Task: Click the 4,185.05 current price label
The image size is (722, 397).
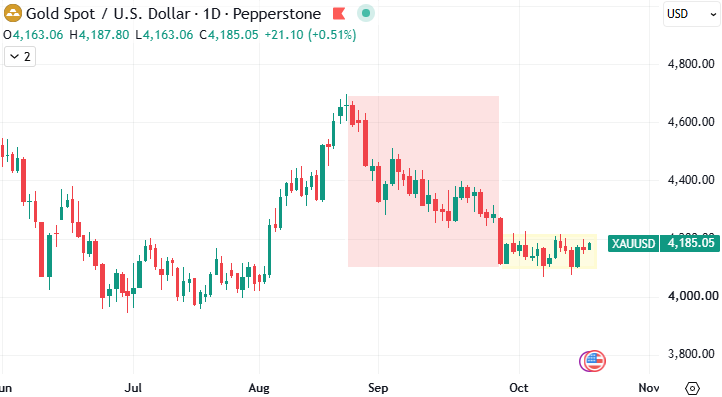Action: pyautogui.click(x=690, y=243)
